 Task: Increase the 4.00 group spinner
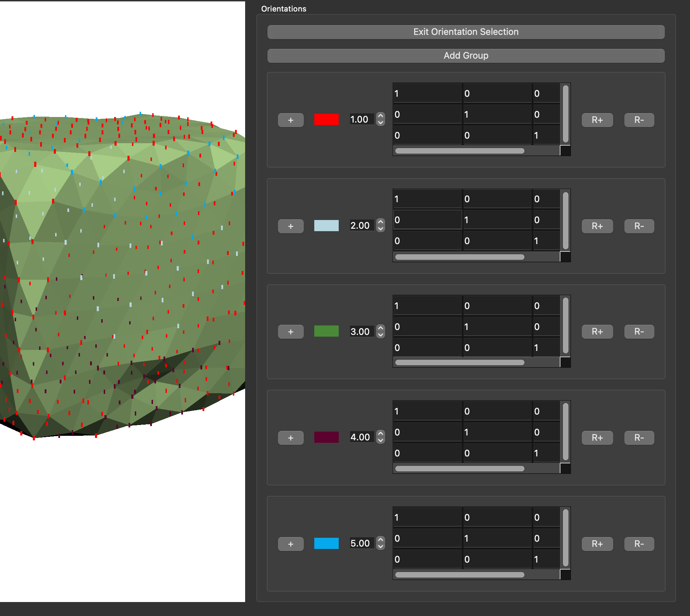click(x=381, y=434)
